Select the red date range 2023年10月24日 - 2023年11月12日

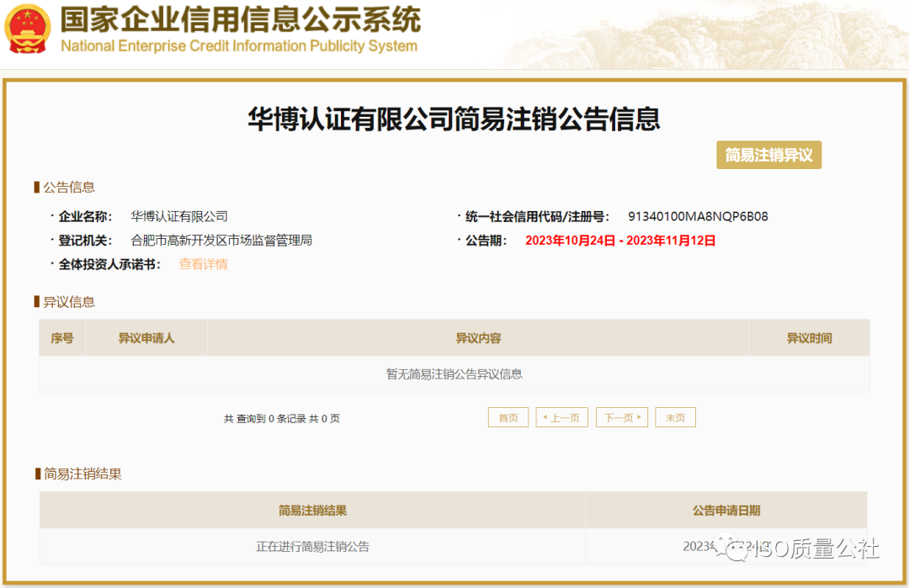coord(620,241)
